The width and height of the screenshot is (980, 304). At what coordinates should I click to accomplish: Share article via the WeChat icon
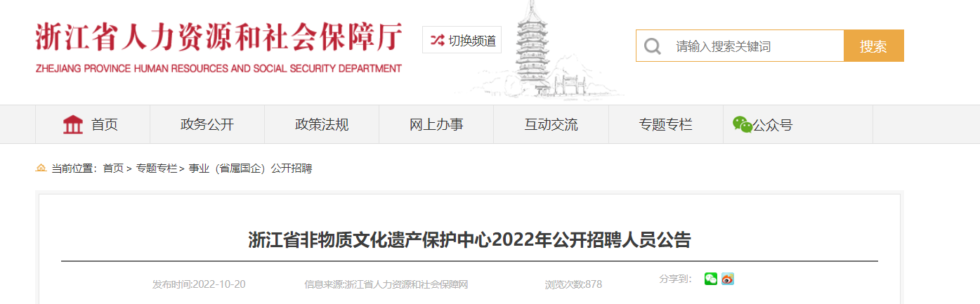click(711, 279)
